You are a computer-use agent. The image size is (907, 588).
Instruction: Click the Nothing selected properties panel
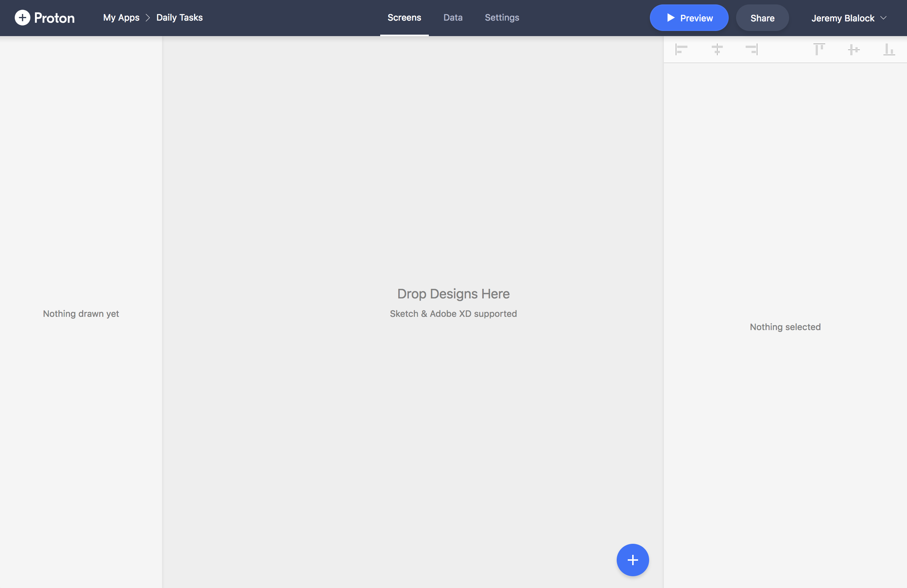pyautogui.click(x=785, y=327)
